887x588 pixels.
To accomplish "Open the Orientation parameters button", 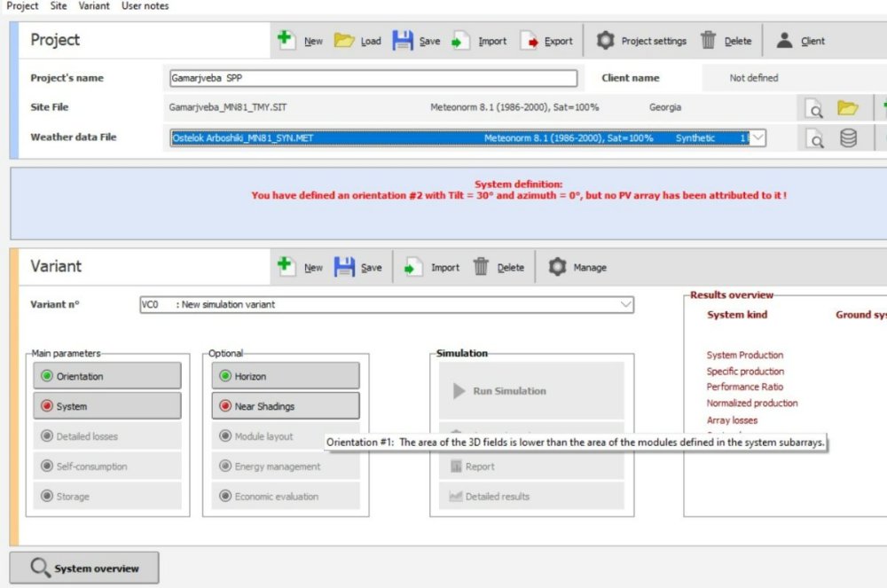I will pyautogui.click(x=107, y=376).
